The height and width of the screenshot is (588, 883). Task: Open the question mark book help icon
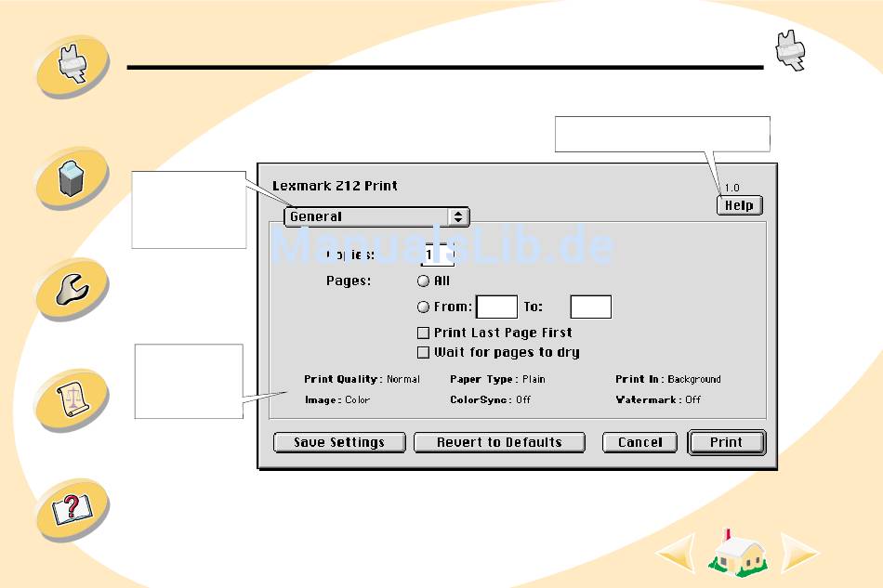(x=72, y=509)
